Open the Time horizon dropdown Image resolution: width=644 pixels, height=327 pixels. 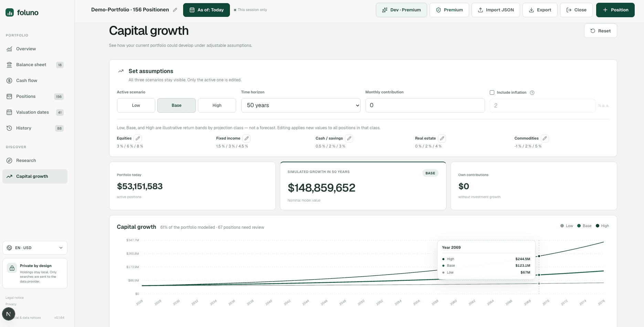click(x=301, y=105)
